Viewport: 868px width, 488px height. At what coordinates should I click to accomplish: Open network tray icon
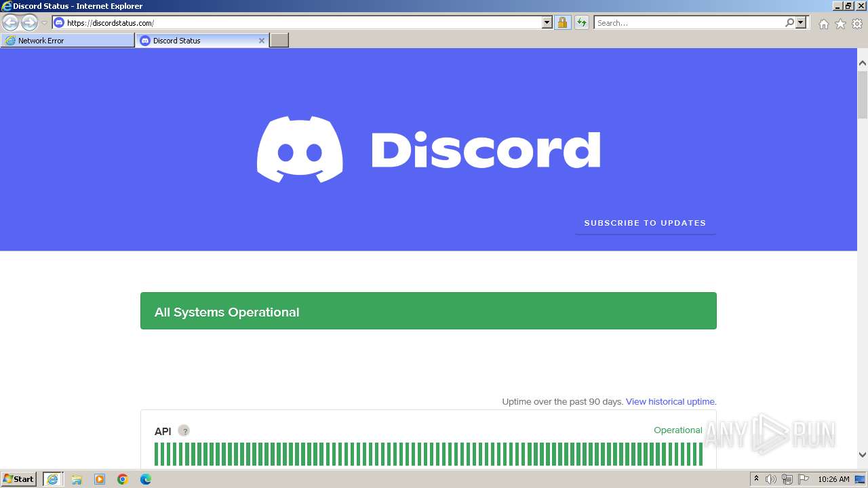[x=787, y=479]
